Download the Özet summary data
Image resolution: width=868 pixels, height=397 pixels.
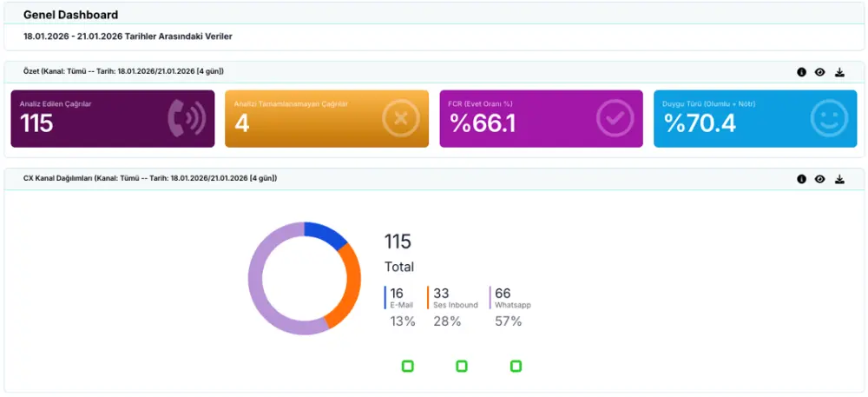click(x=839, y=72)
